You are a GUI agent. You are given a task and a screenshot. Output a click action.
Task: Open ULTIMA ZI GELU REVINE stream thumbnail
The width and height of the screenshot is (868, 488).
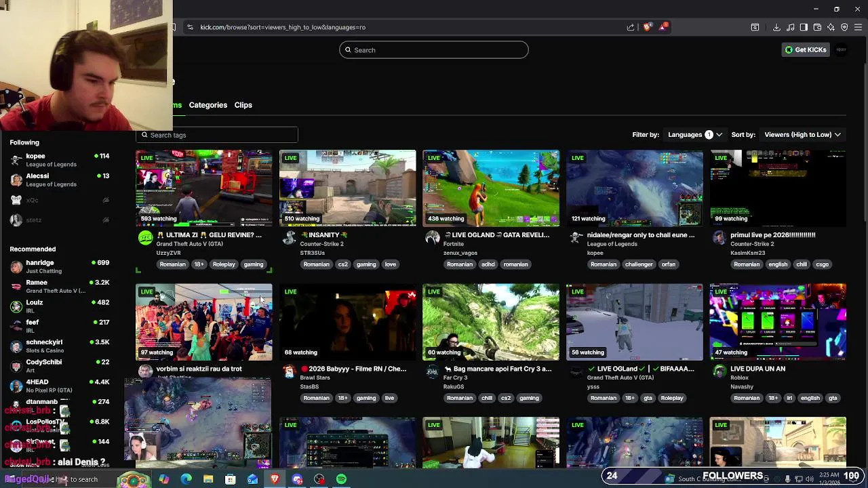point(203,188)
